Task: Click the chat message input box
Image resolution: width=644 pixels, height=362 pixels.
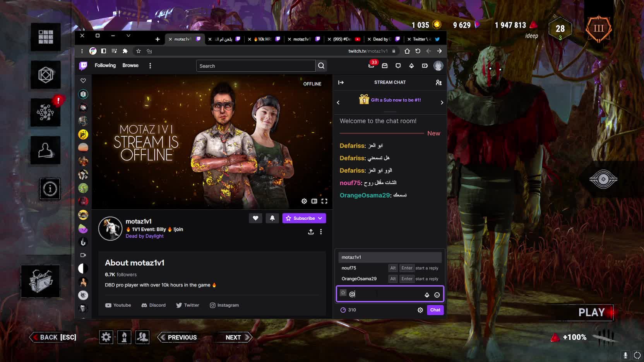Action: coord(390,294)
